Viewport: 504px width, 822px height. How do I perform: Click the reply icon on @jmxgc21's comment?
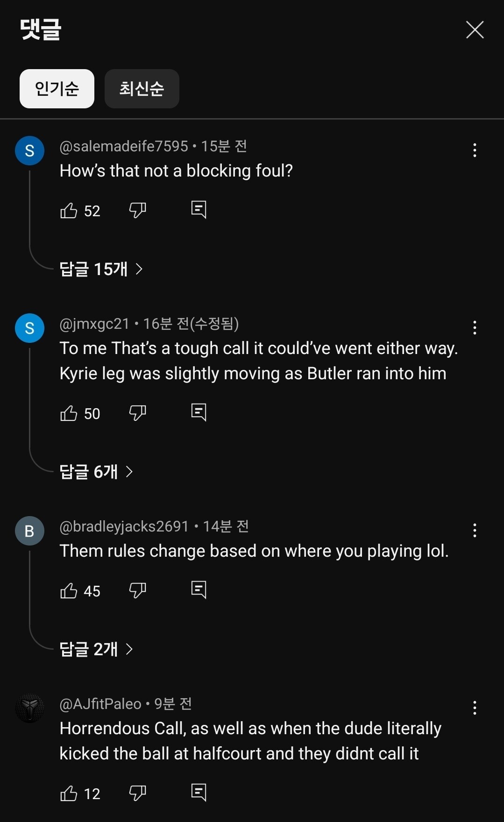199,412
